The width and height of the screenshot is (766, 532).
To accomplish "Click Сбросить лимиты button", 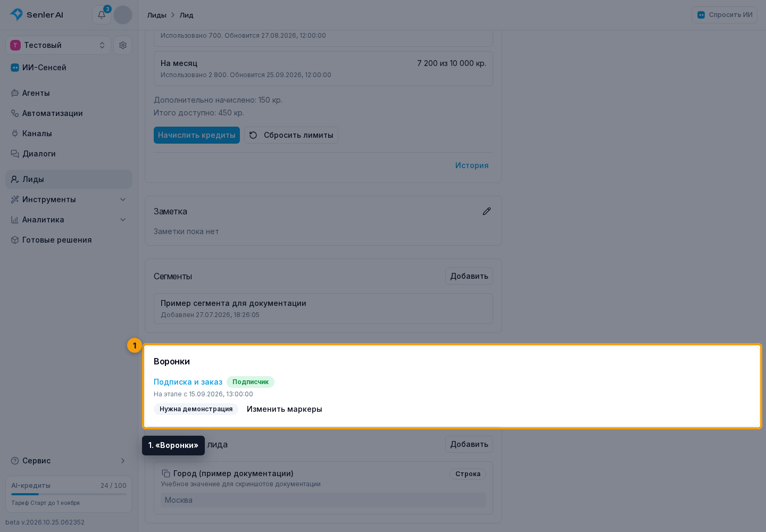I will [291, 135].
